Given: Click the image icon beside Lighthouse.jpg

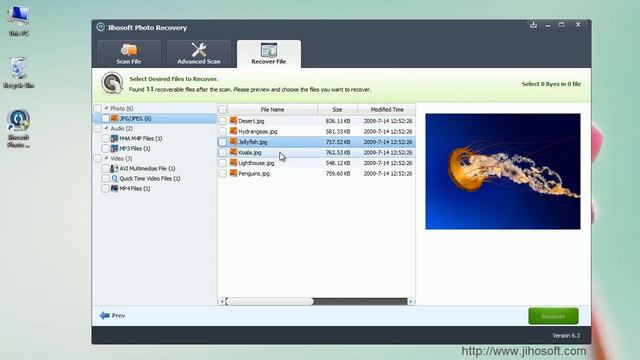Looking at the screenshot, I should 233,162.
